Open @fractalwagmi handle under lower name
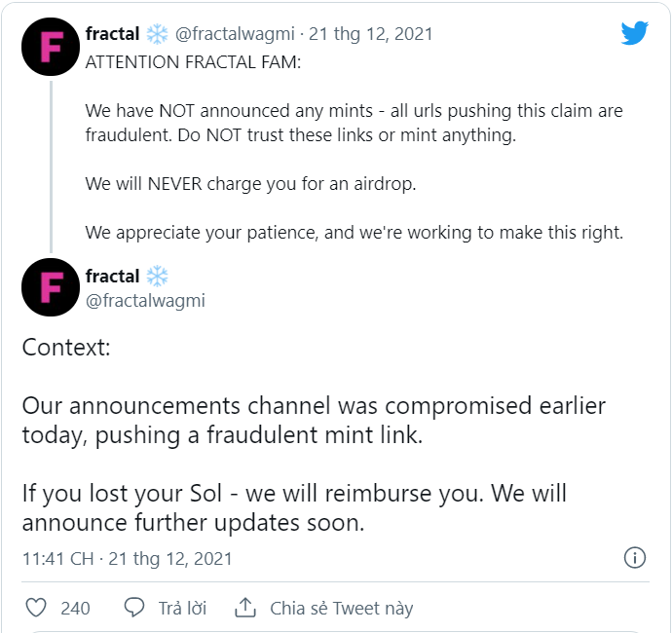Viewport: 672px width, 633px height. click(x=146, y=301)
